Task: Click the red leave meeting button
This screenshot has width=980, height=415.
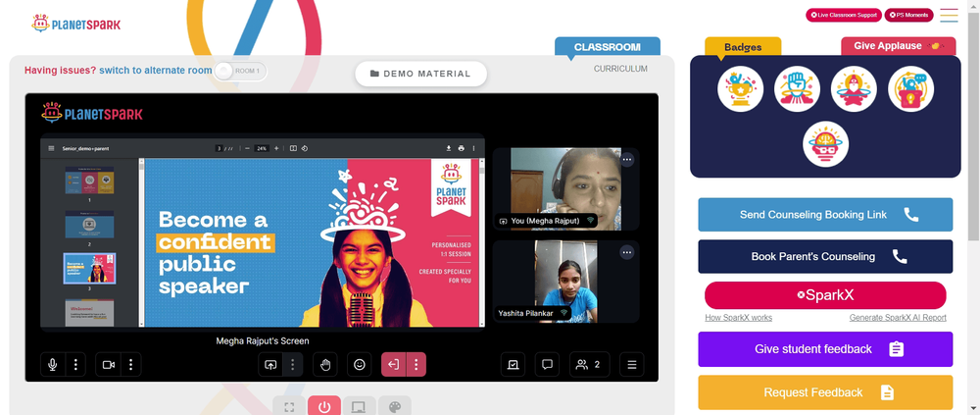Action: click(393, 364)
